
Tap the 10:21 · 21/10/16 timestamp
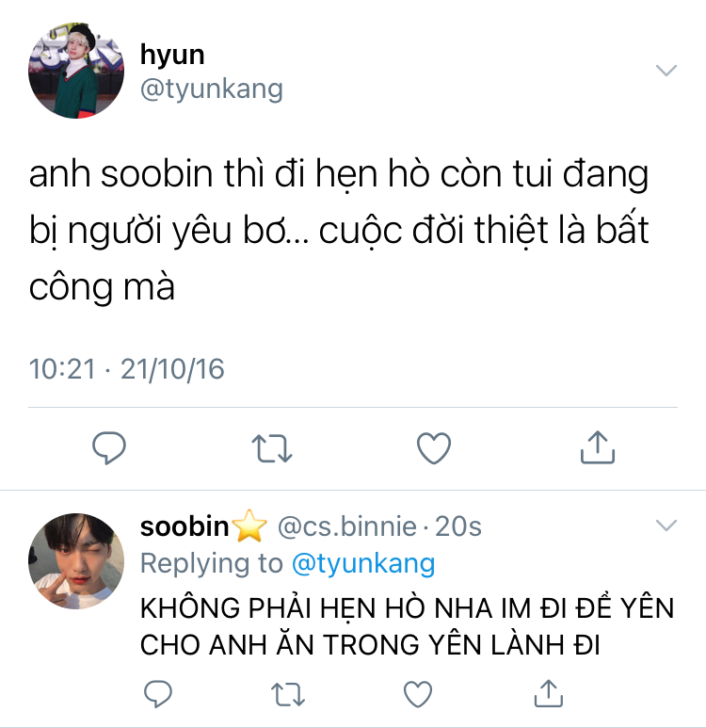[127, 369]
